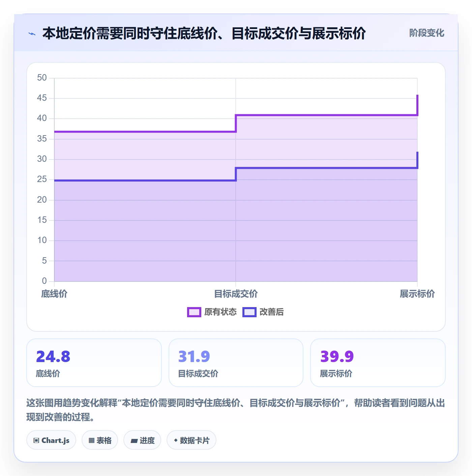Image resolution: width=472 pixels, height=476 pixels.
Task: Click the 底线价 x-axis label
Action: (x=54, y=294)
